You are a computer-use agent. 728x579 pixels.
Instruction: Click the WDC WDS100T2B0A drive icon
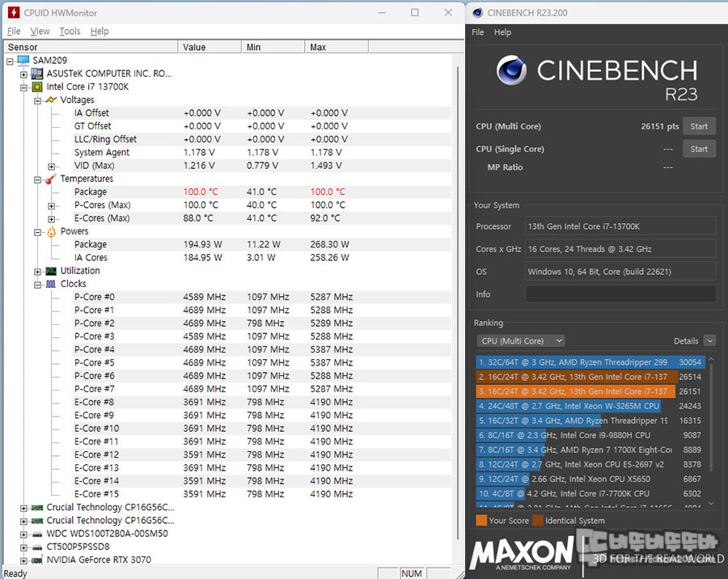coord(37,535)
